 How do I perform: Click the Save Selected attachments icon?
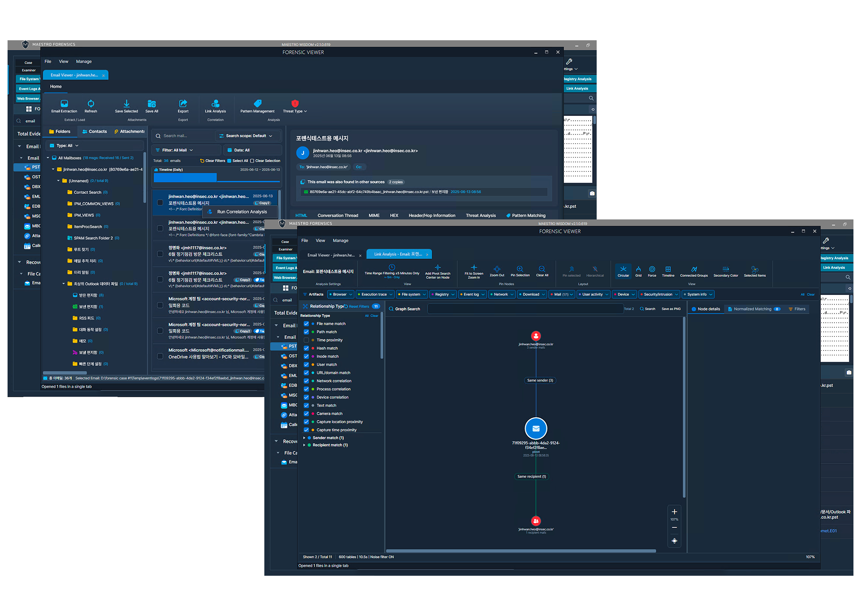126,103
